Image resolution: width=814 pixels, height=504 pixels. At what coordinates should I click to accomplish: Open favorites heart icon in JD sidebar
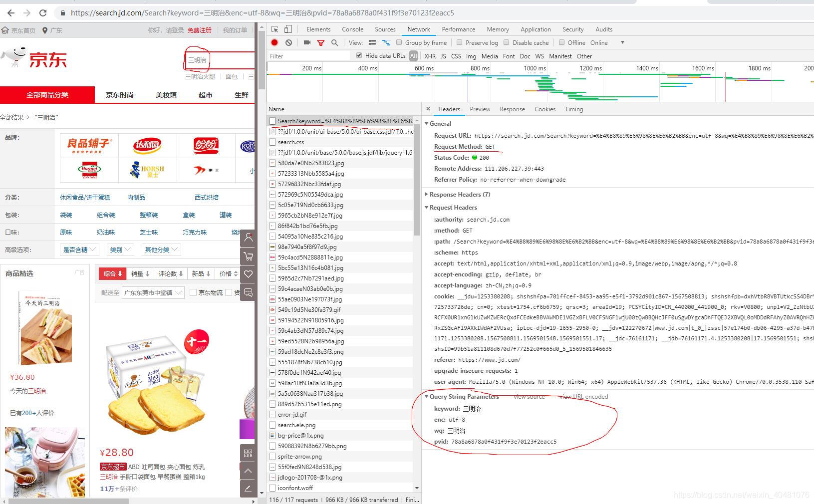[248, 274]
